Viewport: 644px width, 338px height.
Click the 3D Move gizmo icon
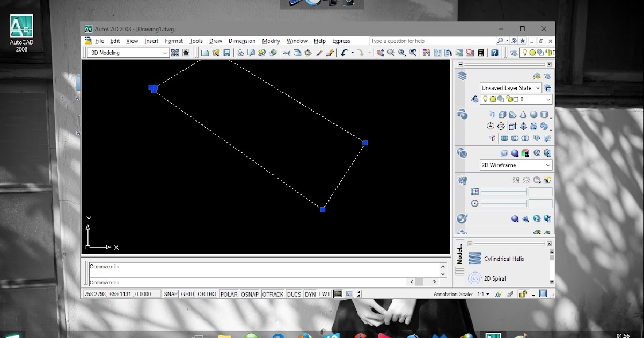[x=491, y=126]
